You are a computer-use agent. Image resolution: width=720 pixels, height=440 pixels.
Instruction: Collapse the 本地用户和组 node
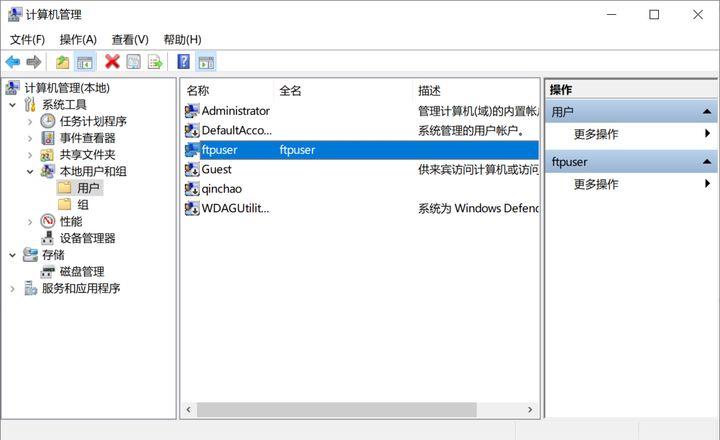(30, 171)
